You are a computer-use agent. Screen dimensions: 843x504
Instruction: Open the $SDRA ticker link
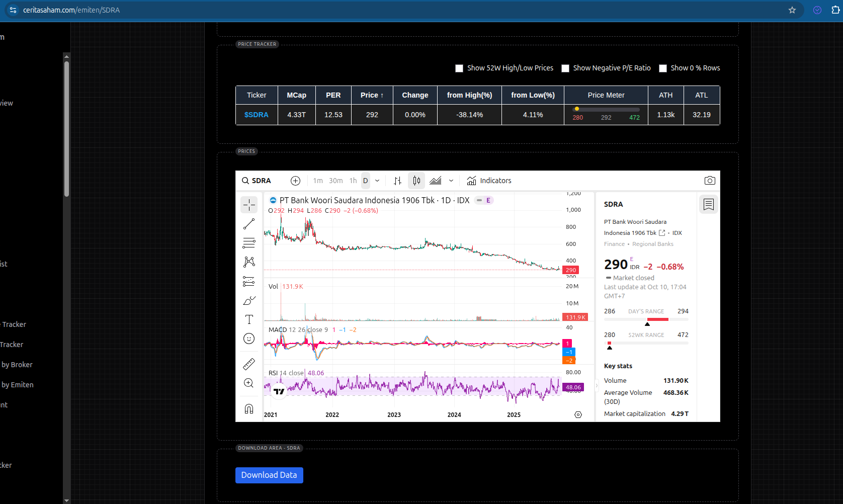[x=257, y=115]
